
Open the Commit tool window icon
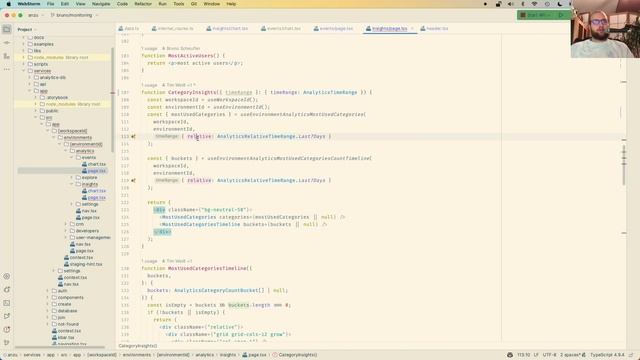tap(7, 42)
